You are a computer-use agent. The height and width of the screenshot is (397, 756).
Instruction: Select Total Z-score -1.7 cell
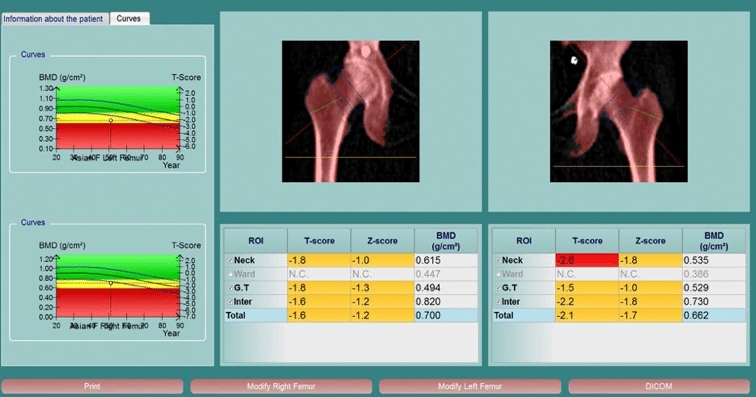coord(650,315)
